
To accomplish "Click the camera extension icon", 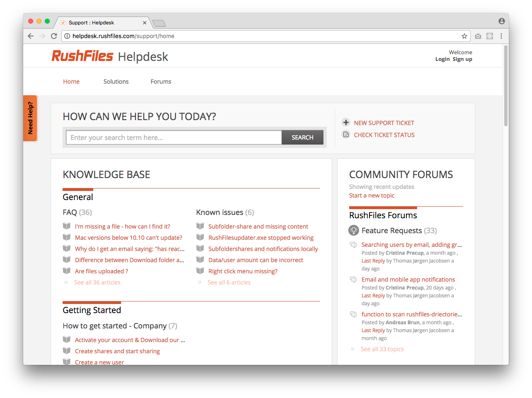I will click(478, 36).
